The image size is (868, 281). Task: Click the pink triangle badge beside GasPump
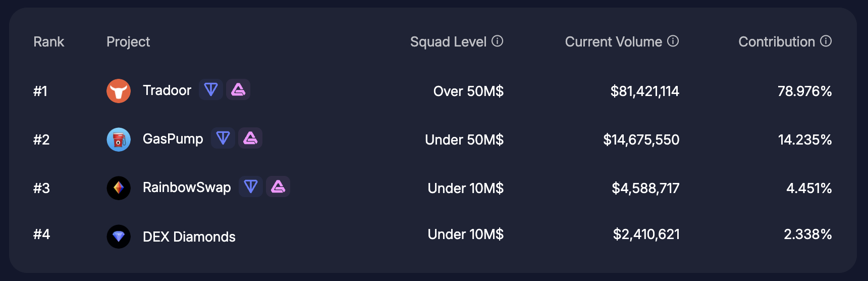pos(250,138)
